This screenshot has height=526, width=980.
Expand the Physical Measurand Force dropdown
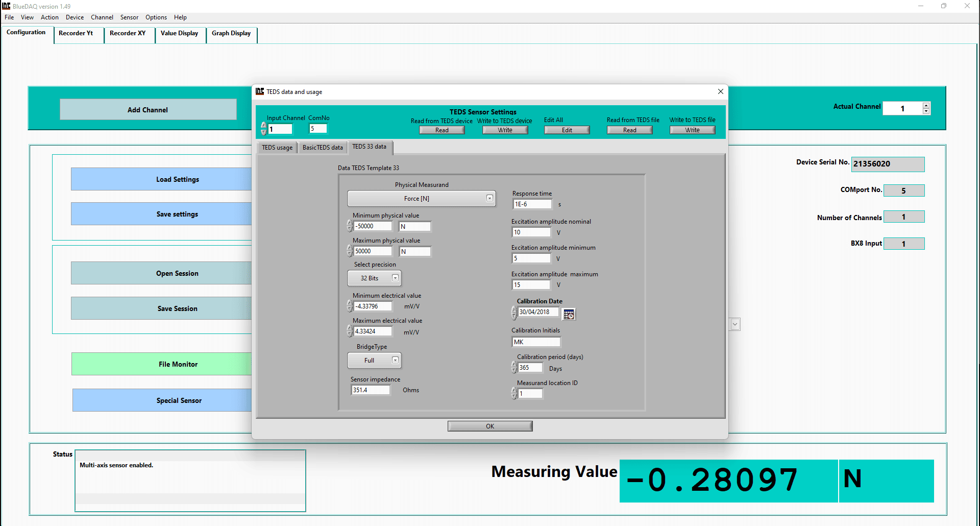pos(489,198)
